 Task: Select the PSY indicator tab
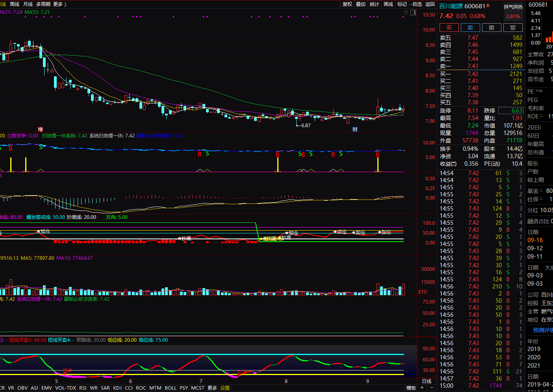coord(184,388)
